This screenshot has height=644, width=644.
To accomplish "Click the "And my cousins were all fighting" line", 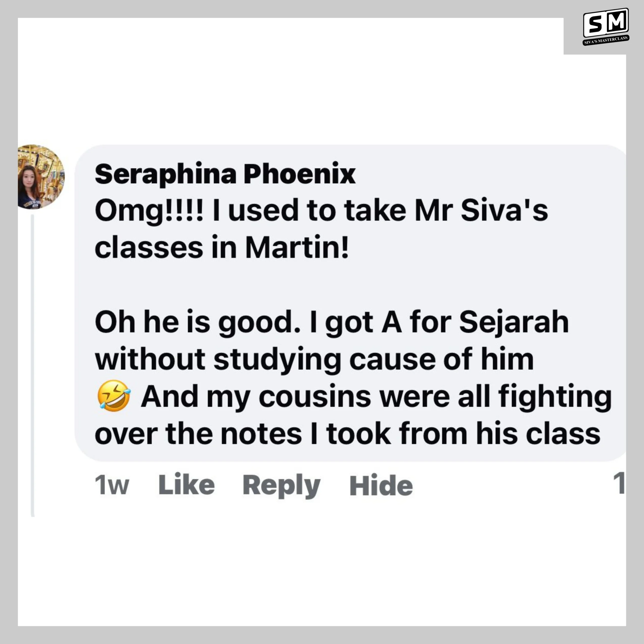I will pyautogui.click(x=376, y=396).
